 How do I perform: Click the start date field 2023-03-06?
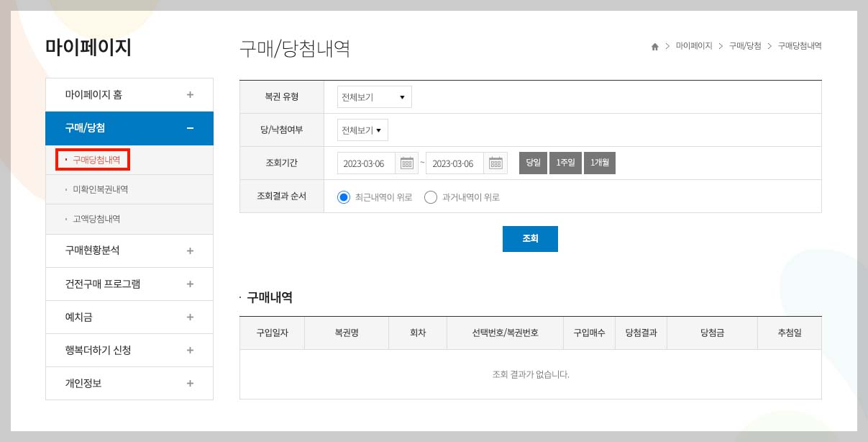point(367,163)
